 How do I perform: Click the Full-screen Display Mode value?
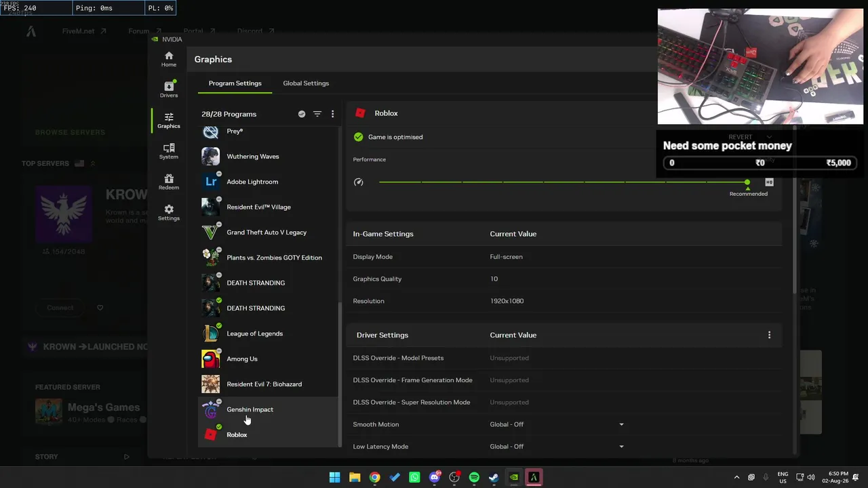tap(506, 257)
